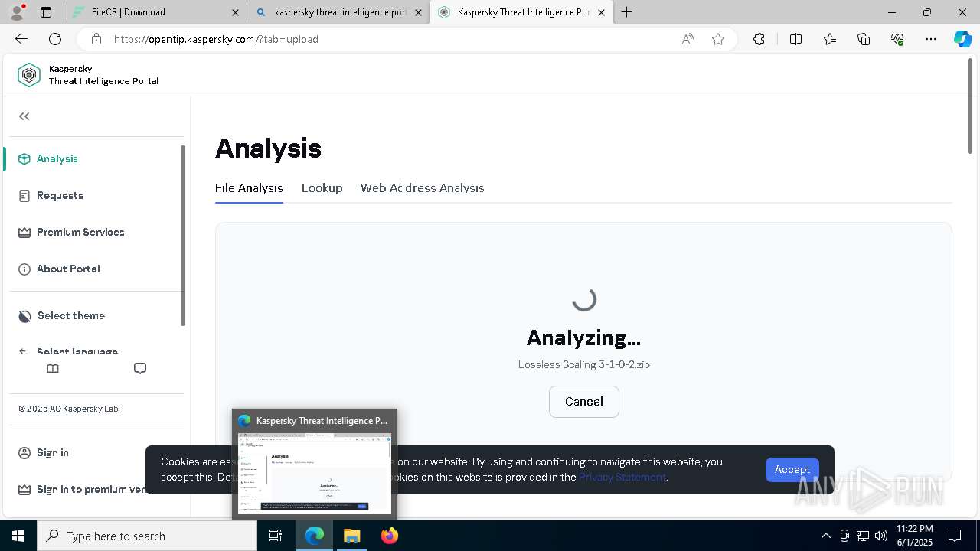Open Collections icon
This screenshot has width=980, height=551.
point(864,39)
